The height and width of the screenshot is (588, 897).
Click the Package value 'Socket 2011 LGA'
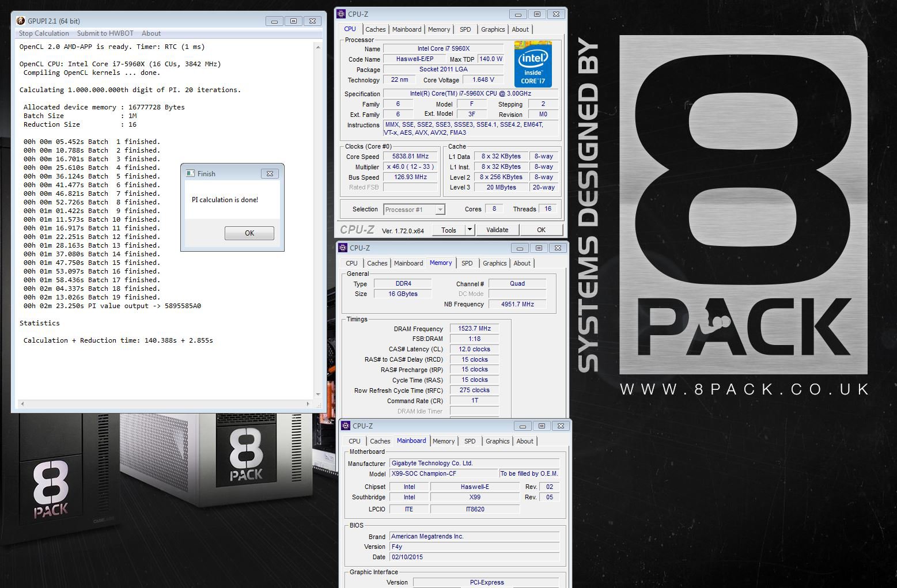pos(444,69)
